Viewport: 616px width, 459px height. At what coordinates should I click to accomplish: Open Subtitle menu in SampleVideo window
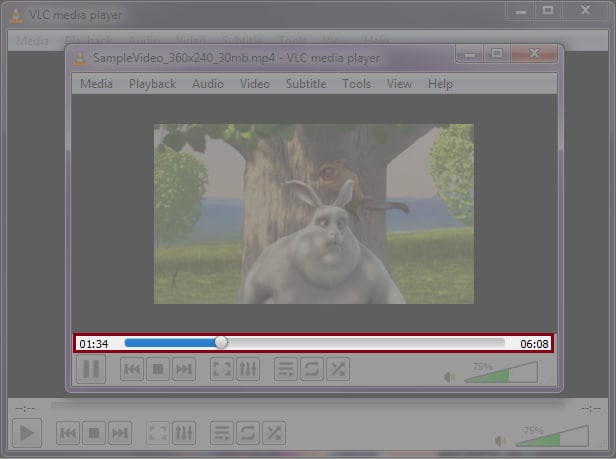(306, 84)
